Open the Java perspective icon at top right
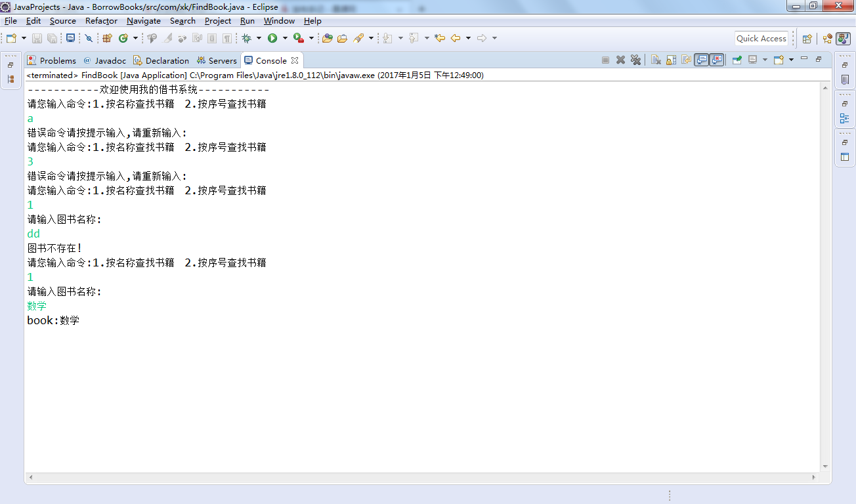The height and width of the screenshot is (504, 856). [x=843, y=38]
